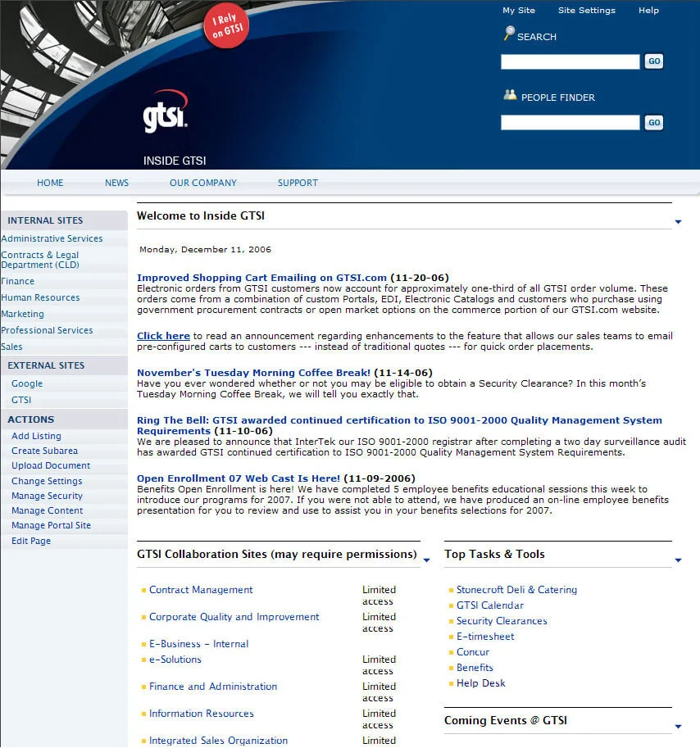Open Integrated Sales Organization site
Screen dimensions: 700x748
[219, 741]
